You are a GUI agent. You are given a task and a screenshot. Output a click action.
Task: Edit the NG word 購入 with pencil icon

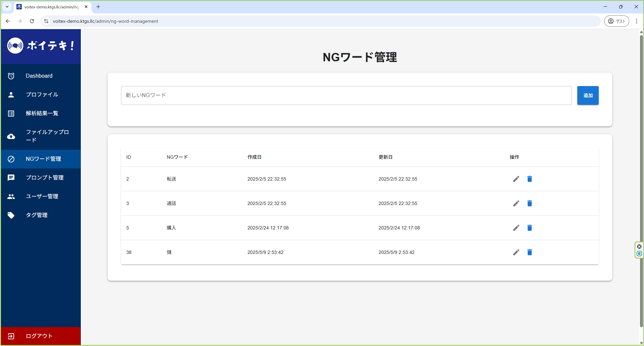click(516, 228)
